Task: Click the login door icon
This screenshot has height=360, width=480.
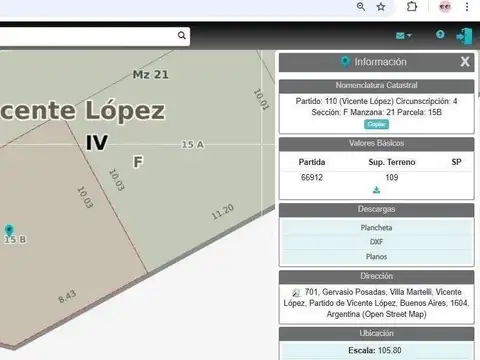Action: [464, 36]
